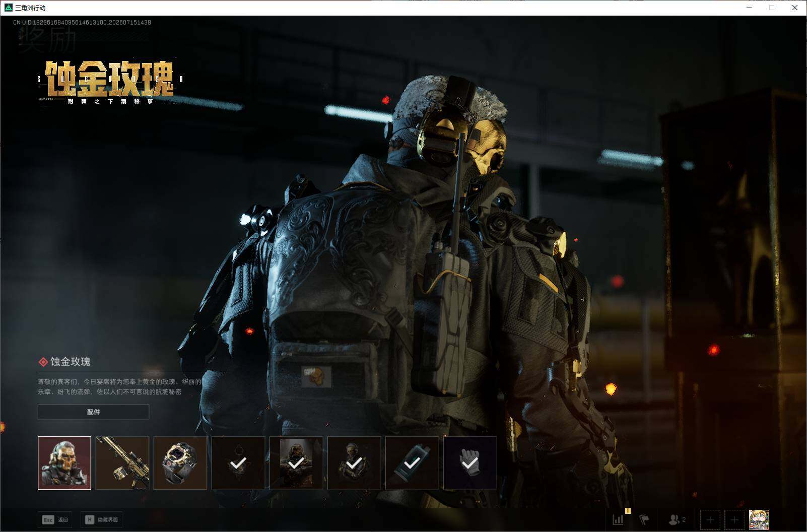This screenshot has width=807, height=532.
Task: Select the gold-skull operator skin thumbnail
Action: [64, 463]
